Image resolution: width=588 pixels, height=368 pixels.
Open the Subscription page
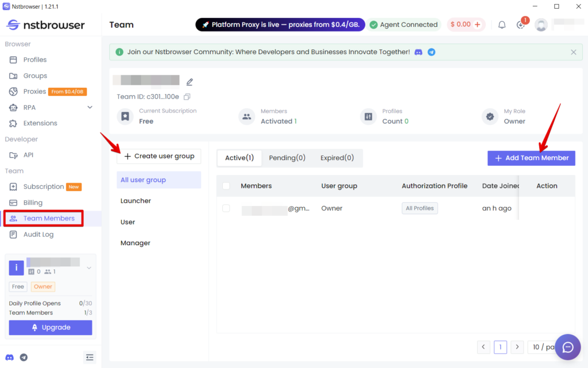[x=44, y=187]
